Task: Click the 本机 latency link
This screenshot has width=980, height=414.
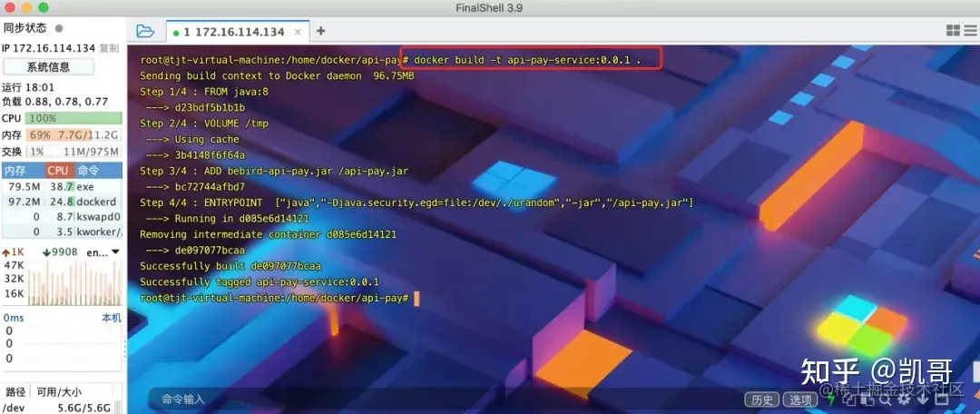Action: pos(112,318)
